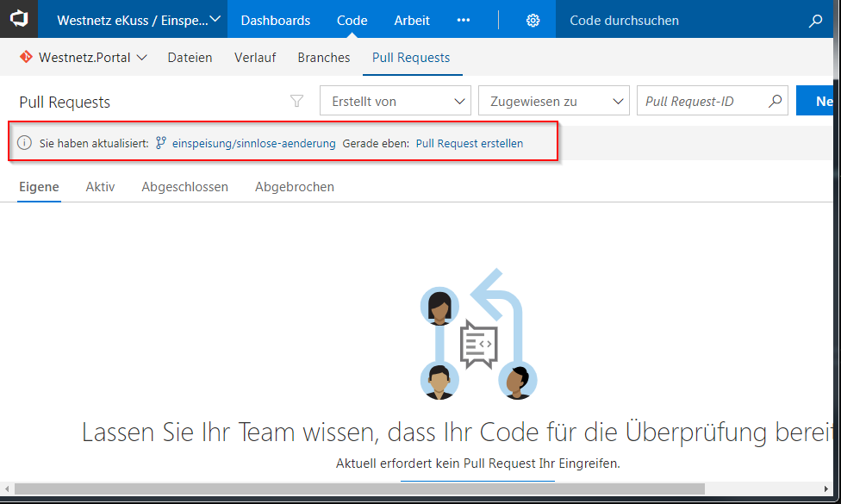Open the settings gear icon
The image size is (841, 504).
pos(533,20)
